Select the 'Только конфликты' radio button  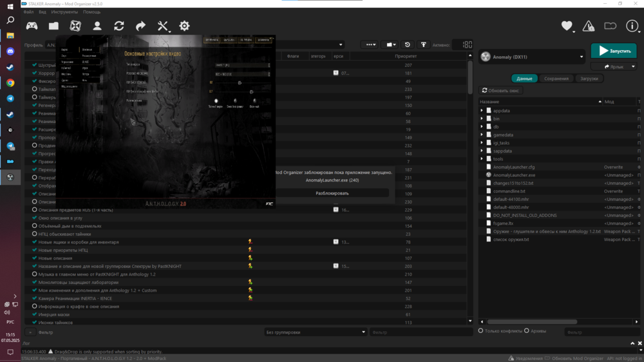[480, 331]
